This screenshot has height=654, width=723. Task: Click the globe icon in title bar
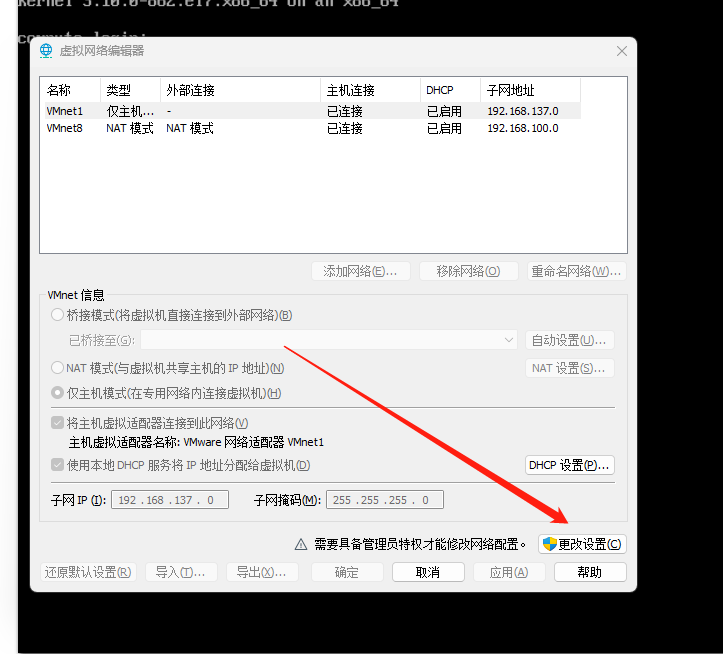point(46,50)
